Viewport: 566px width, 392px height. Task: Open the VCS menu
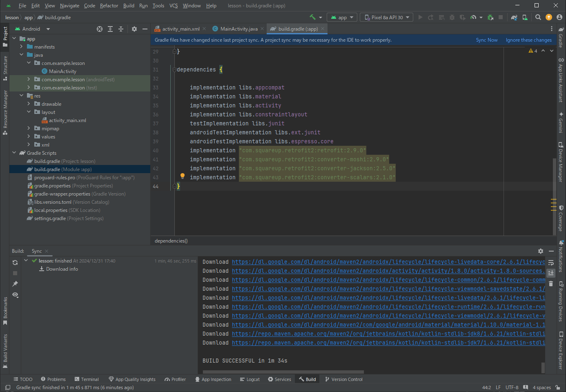pos(174,6)
